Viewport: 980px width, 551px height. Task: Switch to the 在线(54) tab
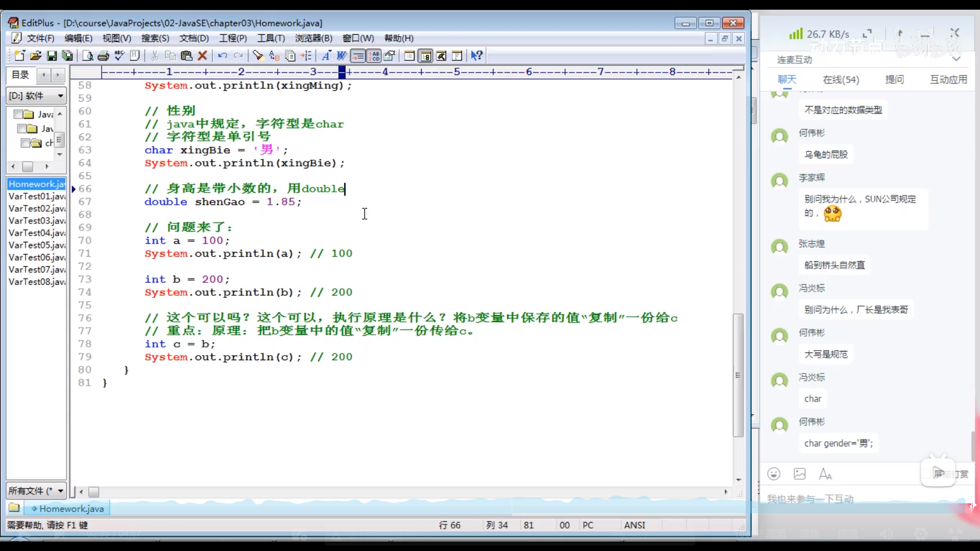[840, 80]
